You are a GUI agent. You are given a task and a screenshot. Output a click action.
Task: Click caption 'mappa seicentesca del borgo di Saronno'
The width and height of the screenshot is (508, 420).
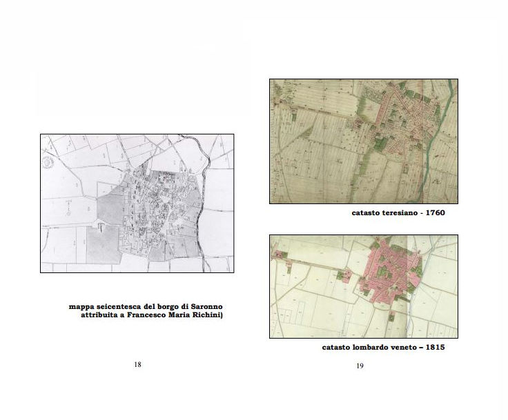click(x=146, y=307)
